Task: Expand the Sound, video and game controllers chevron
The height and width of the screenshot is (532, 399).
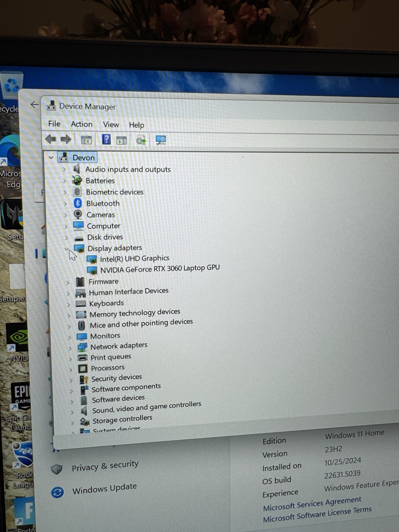Action: pos(72,412)
